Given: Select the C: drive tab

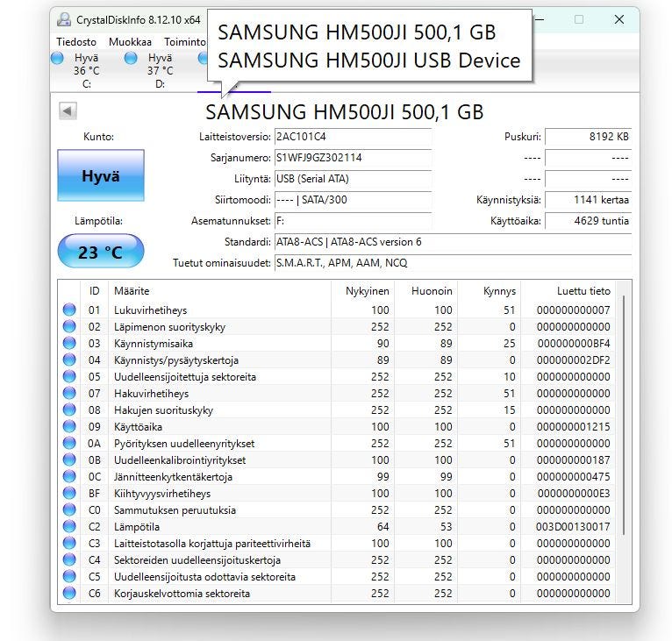Looking at the screenshot, I should 87,71.
